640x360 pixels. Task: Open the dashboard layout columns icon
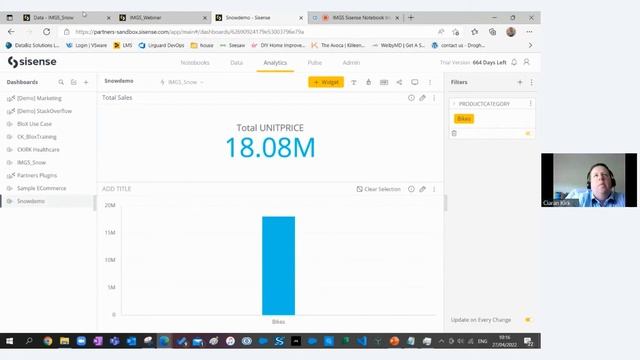coord(384,82)
